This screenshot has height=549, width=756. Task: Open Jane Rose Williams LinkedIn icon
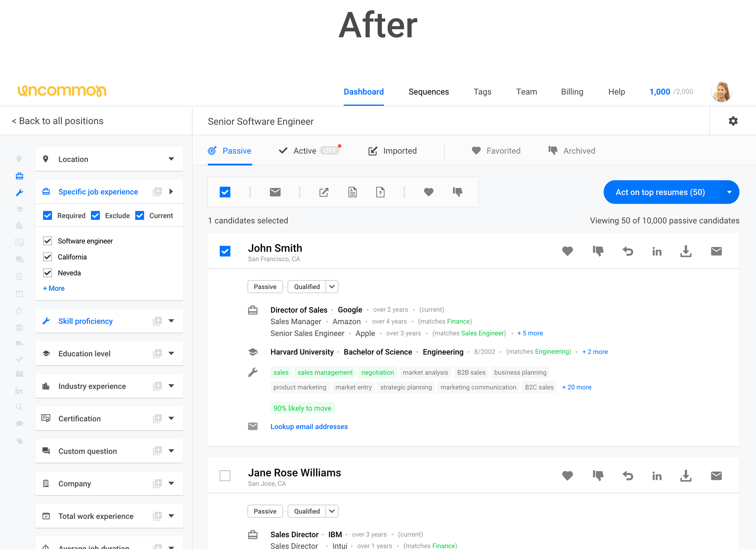click(657, 476)
